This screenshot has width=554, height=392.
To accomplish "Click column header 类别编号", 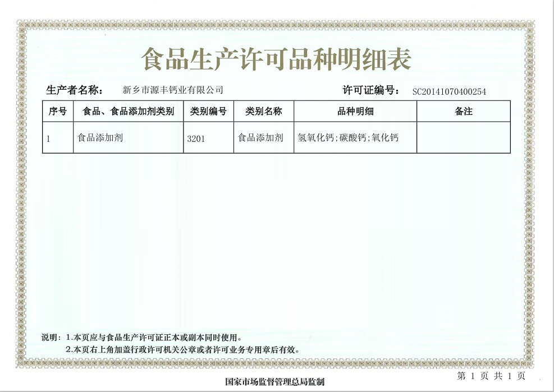I will pyautogui.click(x=208, y=112).
